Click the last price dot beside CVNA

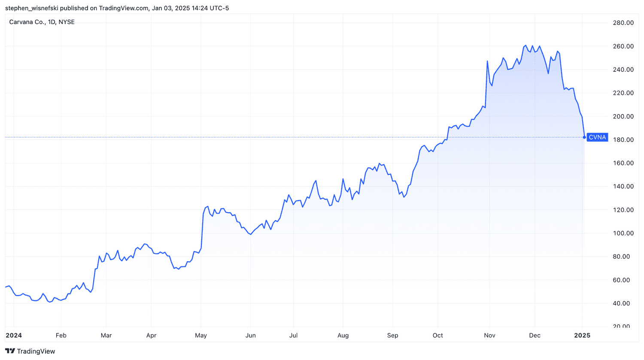(584, 137)
